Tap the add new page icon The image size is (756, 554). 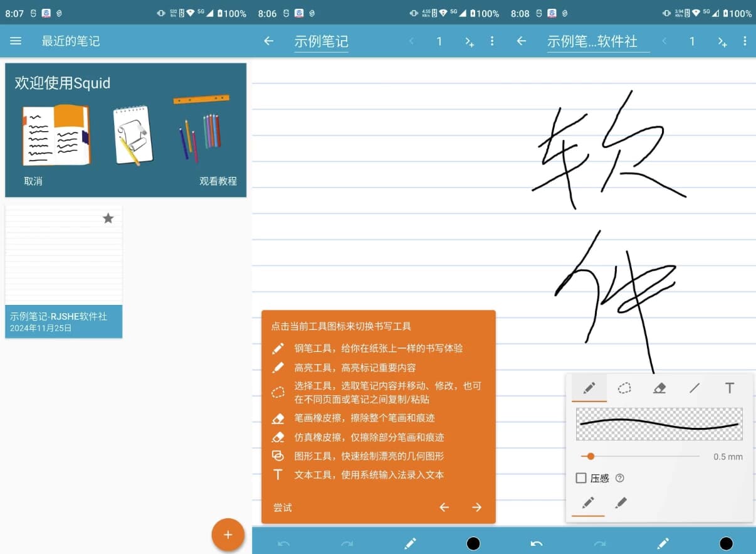(x=470, y=41)
